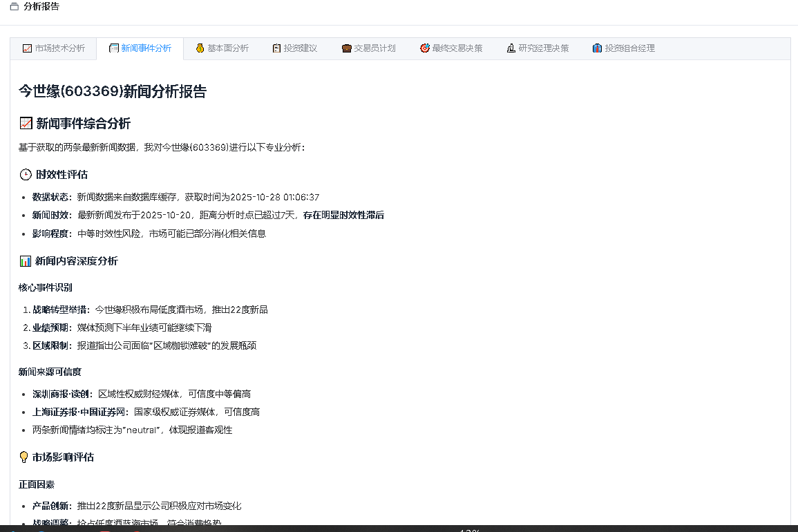The image size is (798, 532).
Task: Switch to the 基本面分析 tab
Action: [222, 48]
